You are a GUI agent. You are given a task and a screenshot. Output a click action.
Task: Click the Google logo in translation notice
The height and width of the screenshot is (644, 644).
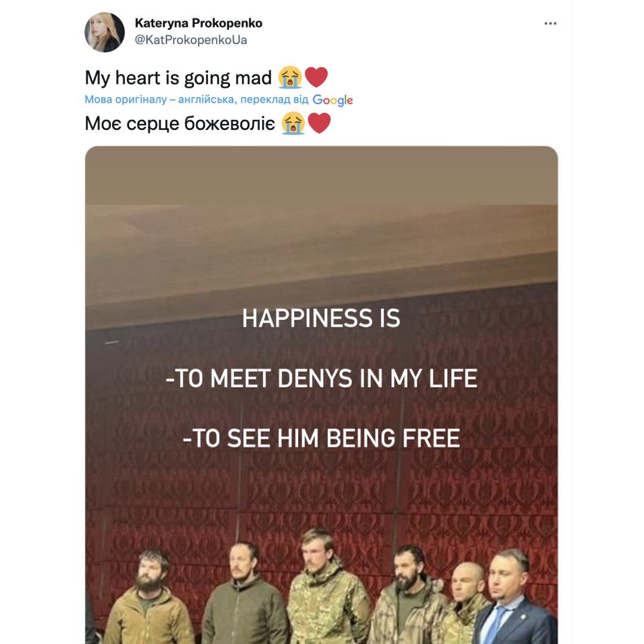tap(333, 100)
